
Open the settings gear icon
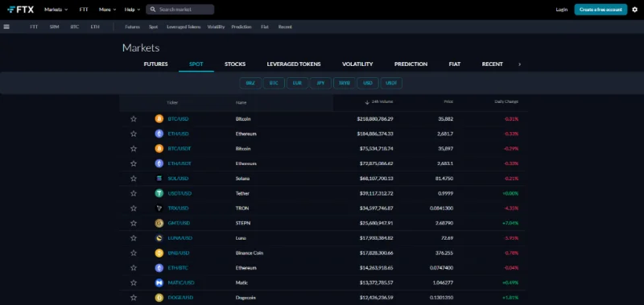(634, 10)
